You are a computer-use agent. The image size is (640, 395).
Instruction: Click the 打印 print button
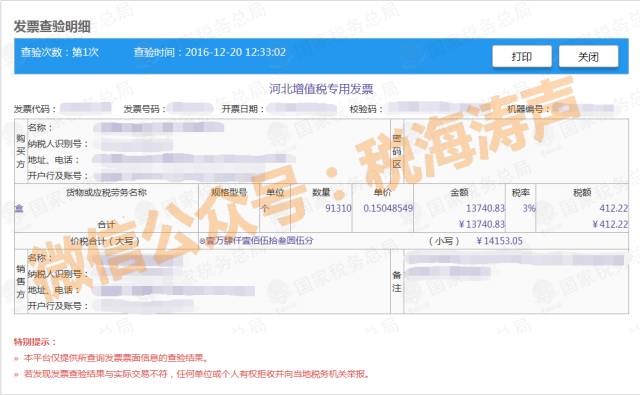point(522,56)
